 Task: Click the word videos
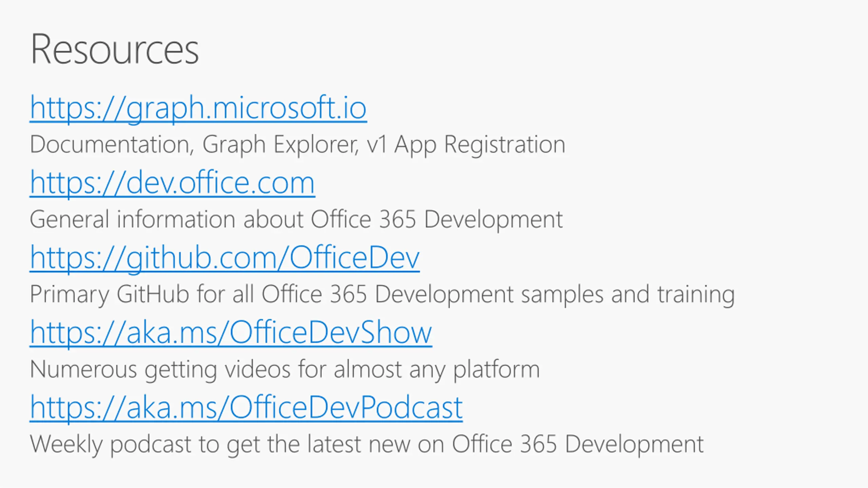point(258,369)
